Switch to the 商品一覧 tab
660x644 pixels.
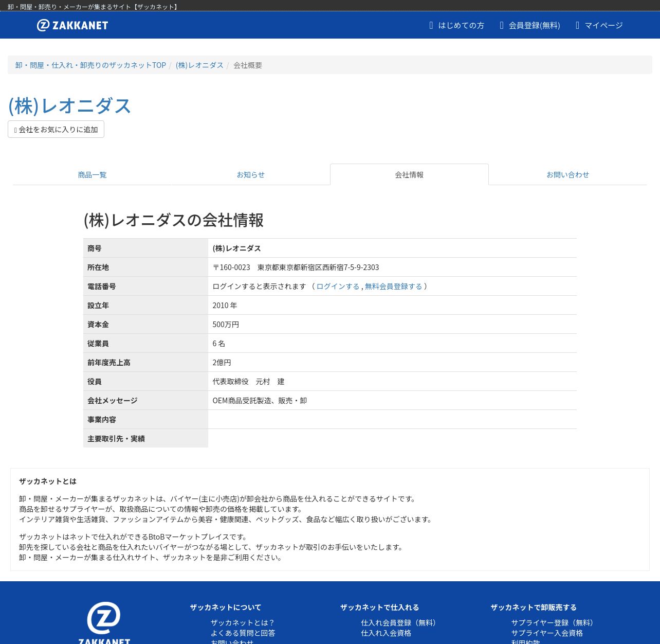(x=93, y=175)
